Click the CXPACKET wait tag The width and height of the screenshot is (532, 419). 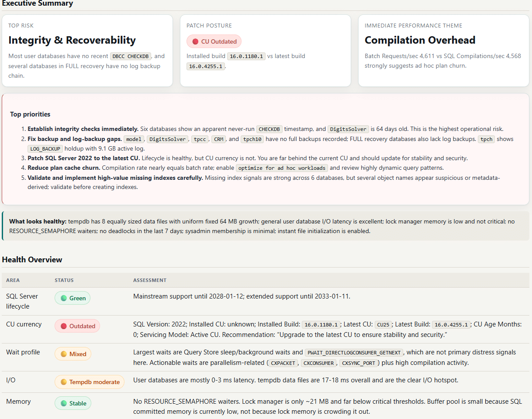coord(283,363)
